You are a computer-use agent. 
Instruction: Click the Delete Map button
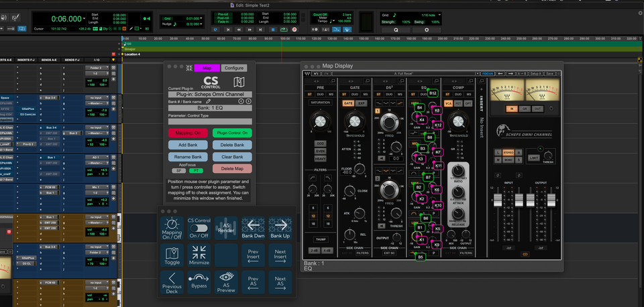point(231,168)
